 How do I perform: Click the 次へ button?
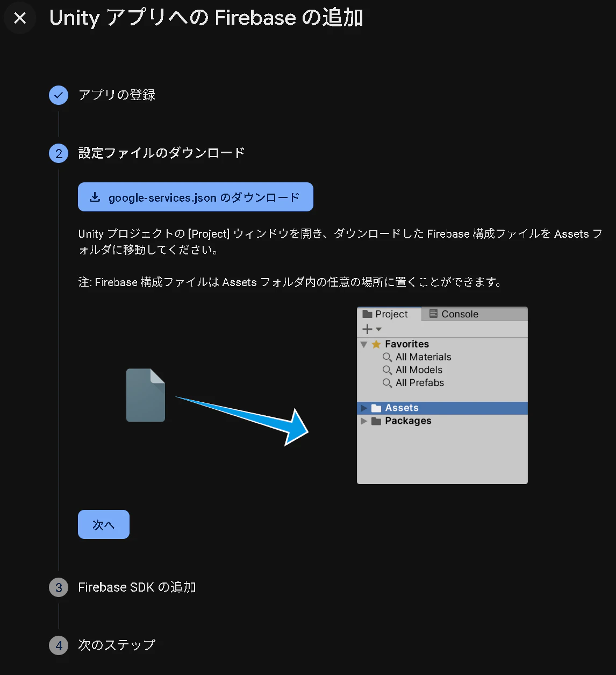pyautogui.click(x=104, y=524)
